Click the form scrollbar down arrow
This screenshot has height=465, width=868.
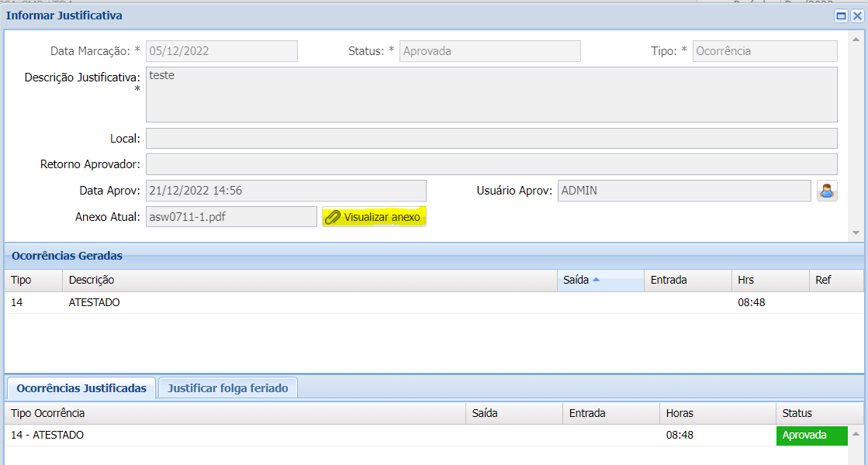[856, 232]
